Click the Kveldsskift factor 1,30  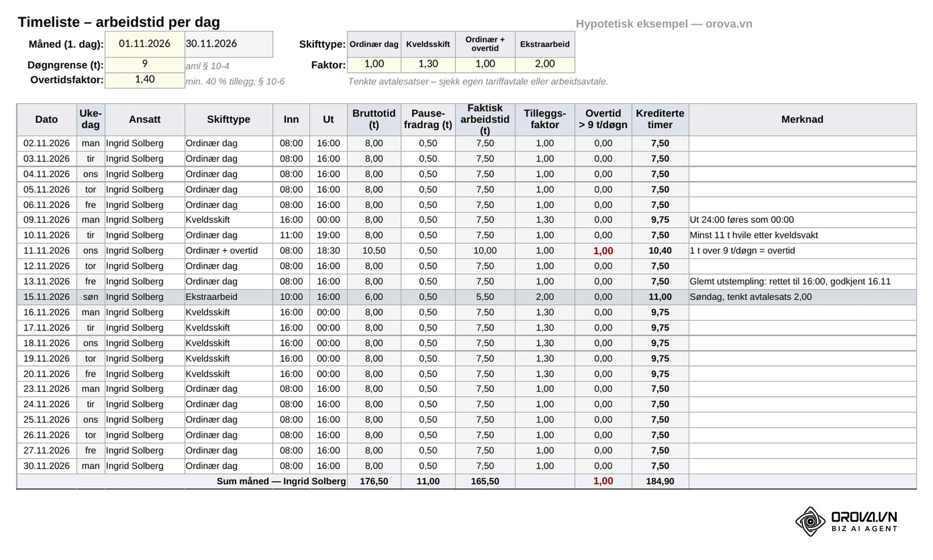[x=428, y=65]
